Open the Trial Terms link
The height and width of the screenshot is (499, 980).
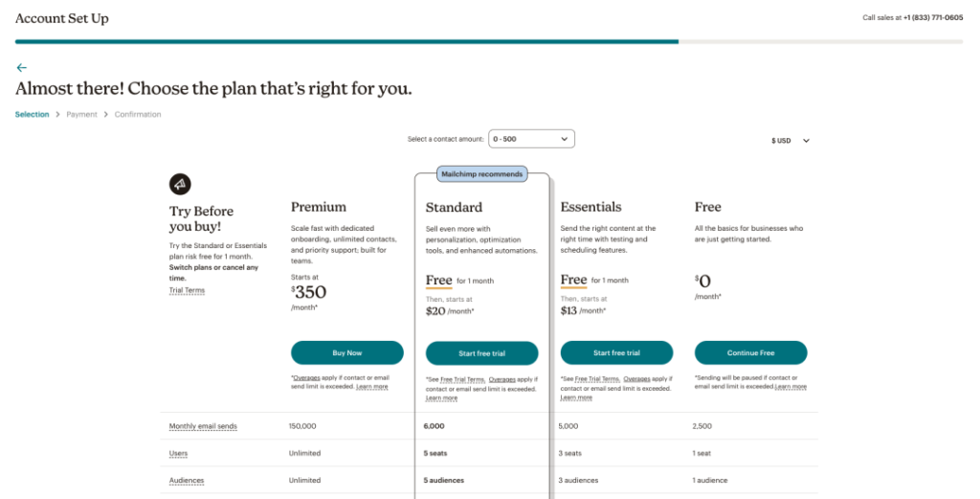click(187, 290)
